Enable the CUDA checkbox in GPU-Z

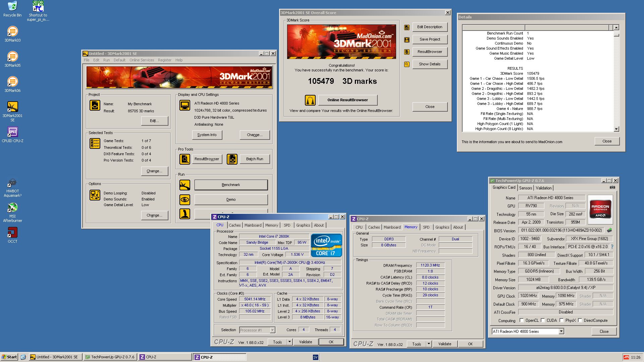[x=543, y=320]
